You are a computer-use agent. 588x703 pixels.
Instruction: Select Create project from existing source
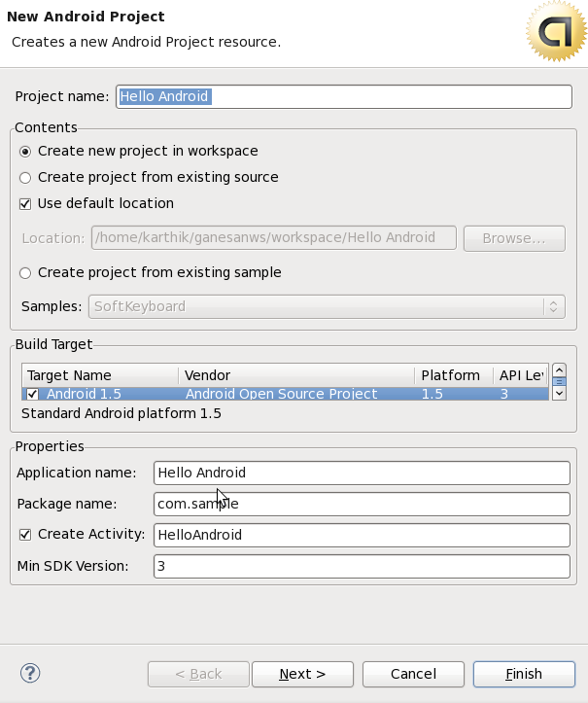coord(26,178)
